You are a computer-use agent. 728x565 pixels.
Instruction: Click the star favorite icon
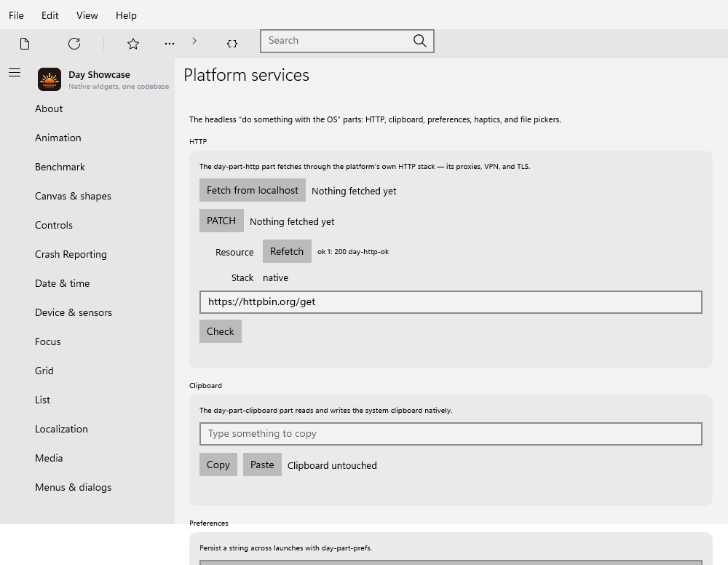click(x=133, y=44)
